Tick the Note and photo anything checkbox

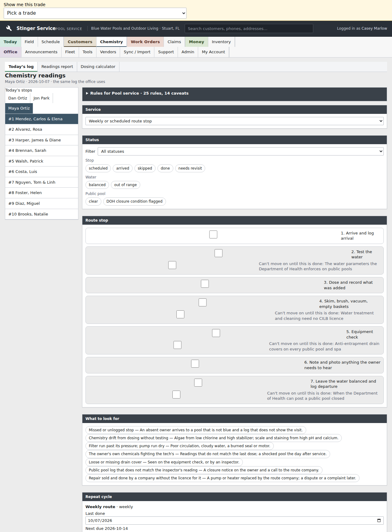(x=195, y=364)
